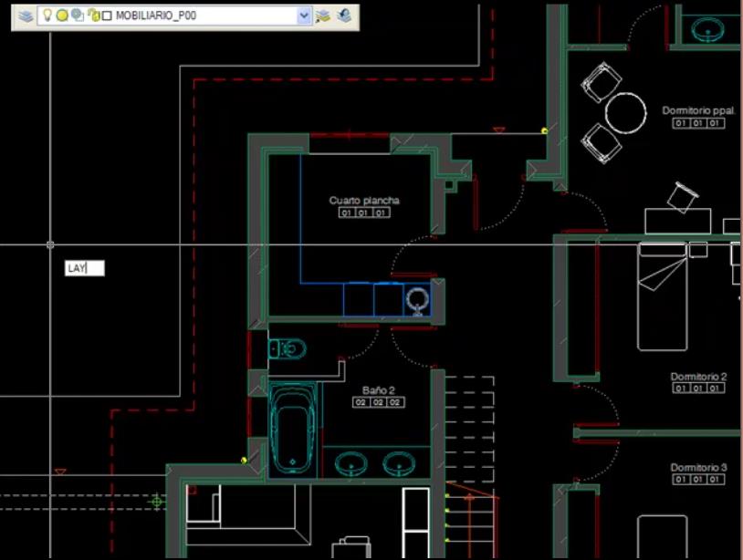743x560 pixels.
Task: Select the Dormitorio 3 room label
Action: point(698,467)
